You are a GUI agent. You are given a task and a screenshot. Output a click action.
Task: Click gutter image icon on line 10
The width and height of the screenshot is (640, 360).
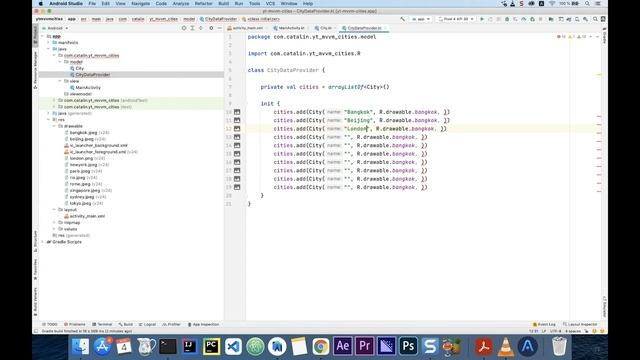[x=237, y=112]
